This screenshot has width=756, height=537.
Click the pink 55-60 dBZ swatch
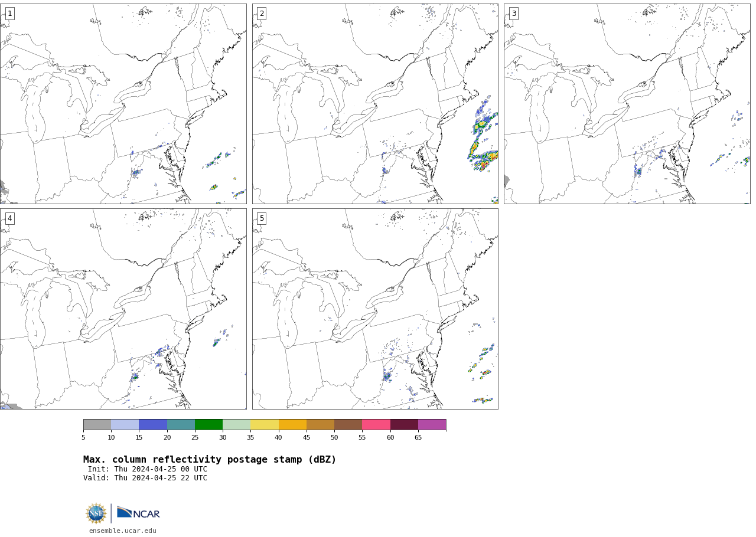(x=376, y=425)
